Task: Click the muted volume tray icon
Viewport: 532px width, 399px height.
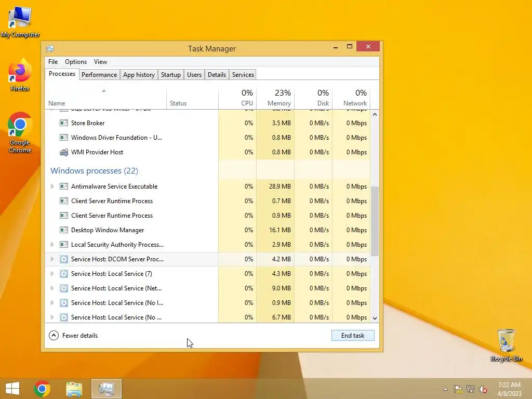Action: coord(483,389)
